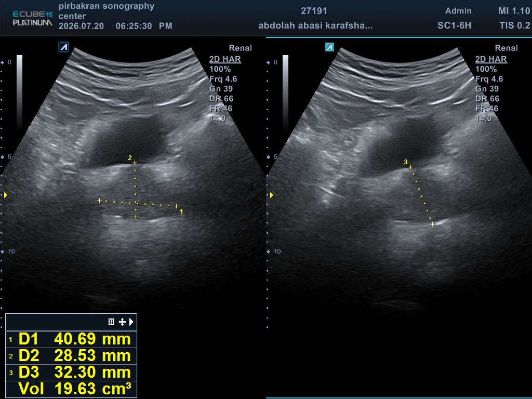Viewport: 532px width, 399px height.
Task: Click the caliper label 3 on right image
Action: click(x=405, y=162)
